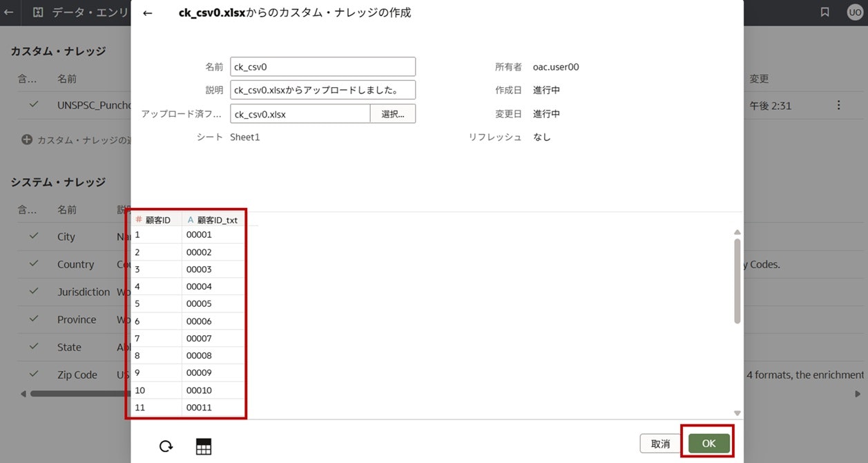Click the preview scroll-down arrow

[737, 413]
